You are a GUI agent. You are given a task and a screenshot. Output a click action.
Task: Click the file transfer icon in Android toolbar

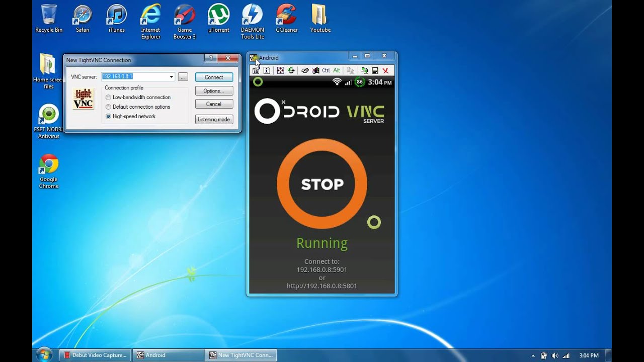350,70
